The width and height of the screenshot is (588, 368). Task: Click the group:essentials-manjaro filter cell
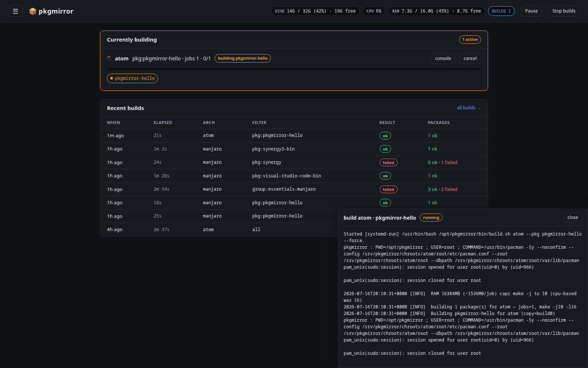click(x=284, y=189)
